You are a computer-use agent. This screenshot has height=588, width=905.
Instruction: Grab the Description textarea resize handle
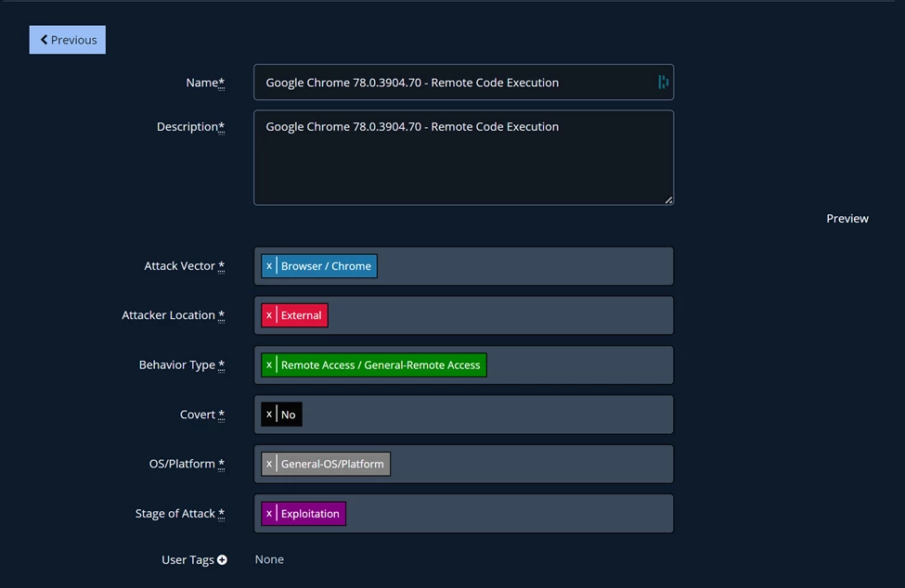[x=667, y=199]
